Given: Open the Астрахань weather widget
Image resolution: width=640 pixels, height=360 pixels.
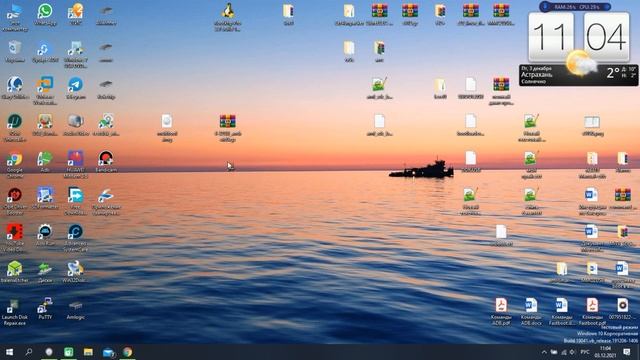Looking at the screenshot, I should tap(578, 75).
